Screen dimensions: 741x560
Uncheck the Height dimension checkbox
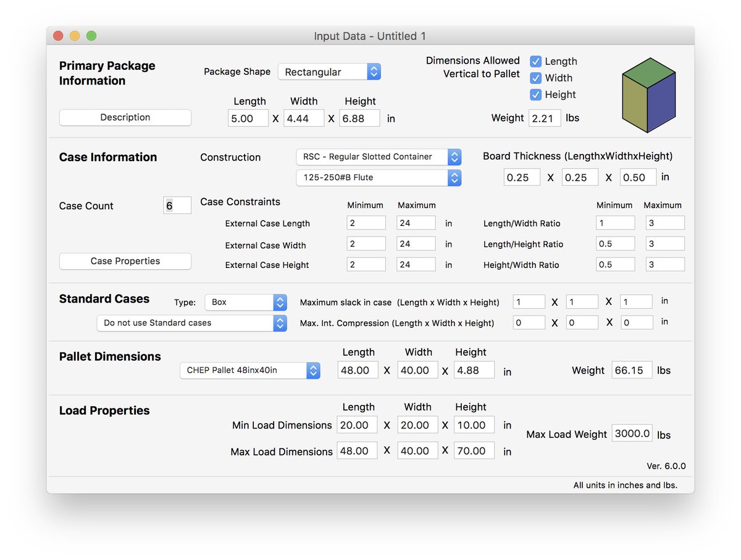tap(535, 94)
